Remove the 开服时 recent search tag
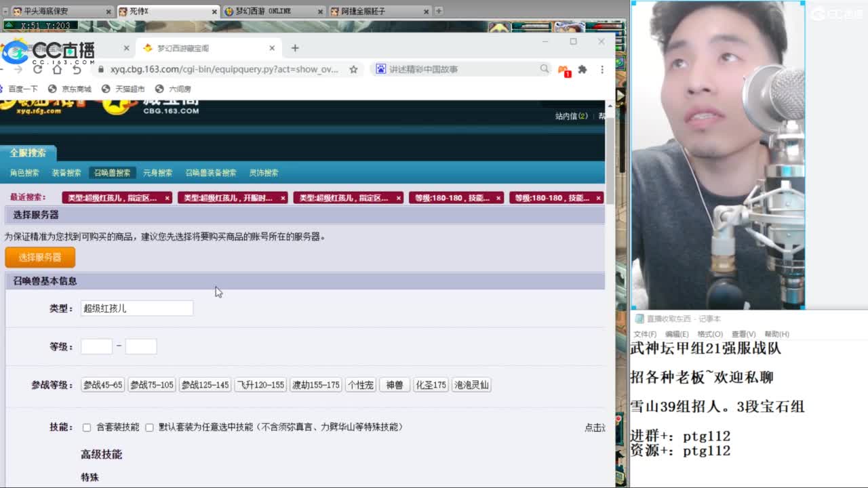 283,198
